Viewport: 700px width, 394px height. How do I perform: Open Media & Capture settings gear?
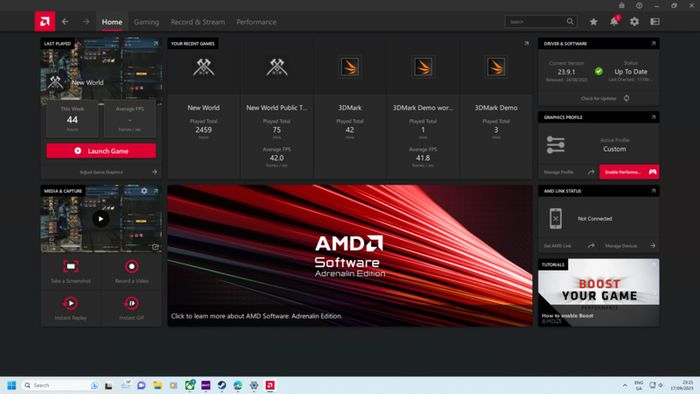point(144,191)
